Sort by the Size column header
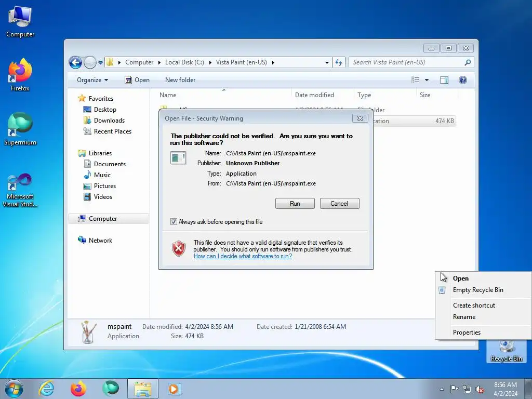This screenshot has width=532, height=399. (437, 95)
